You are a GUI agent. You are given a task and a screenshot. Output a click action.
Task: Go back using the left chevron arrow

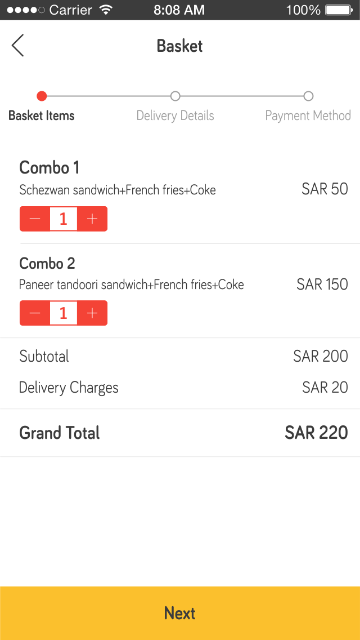click(x=18, y=45)
